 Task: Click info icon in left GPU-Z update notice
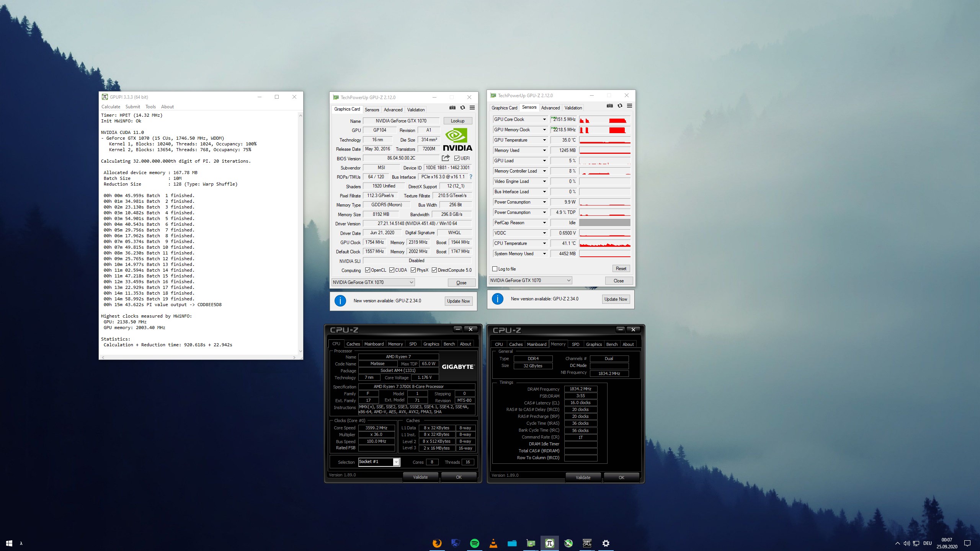[x=340, y=301]
